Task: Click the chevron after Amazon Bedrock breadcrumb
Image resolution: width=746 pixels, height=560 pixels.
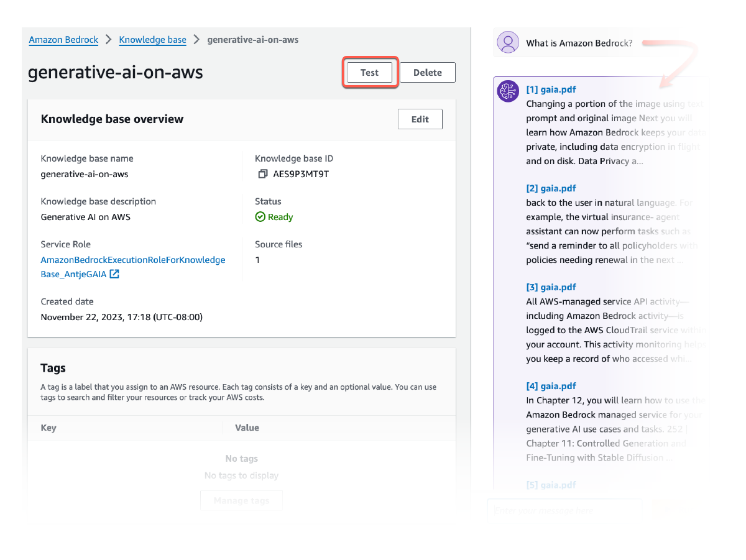Action: point(109,40)
